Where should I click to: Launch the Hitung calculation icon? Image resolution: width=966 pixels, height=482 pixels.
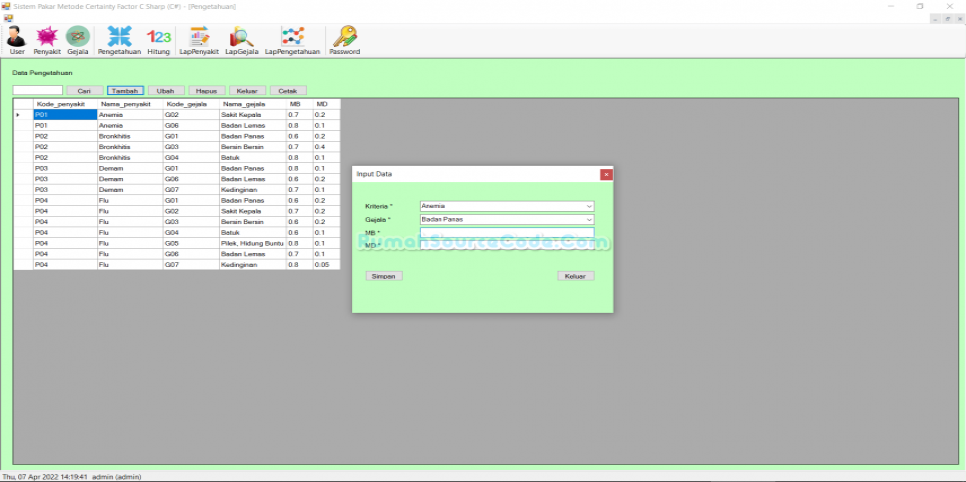(x=158, y=39)
